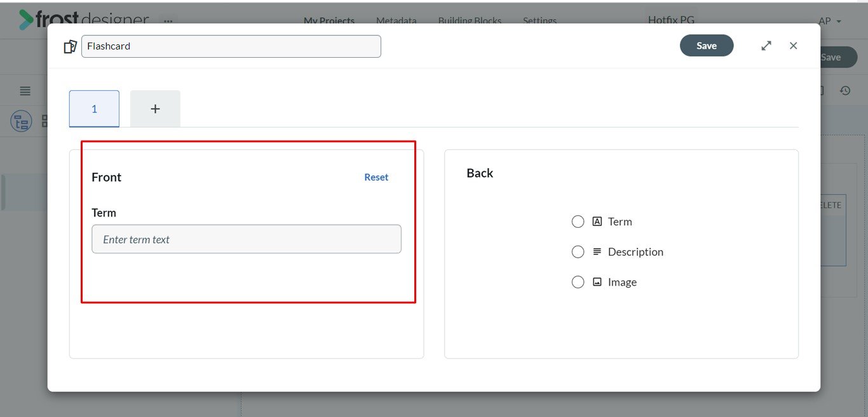Viewport: 868px width, 417px height.
Task: Add a new card with the plus tab
Action: coord(155,109)
